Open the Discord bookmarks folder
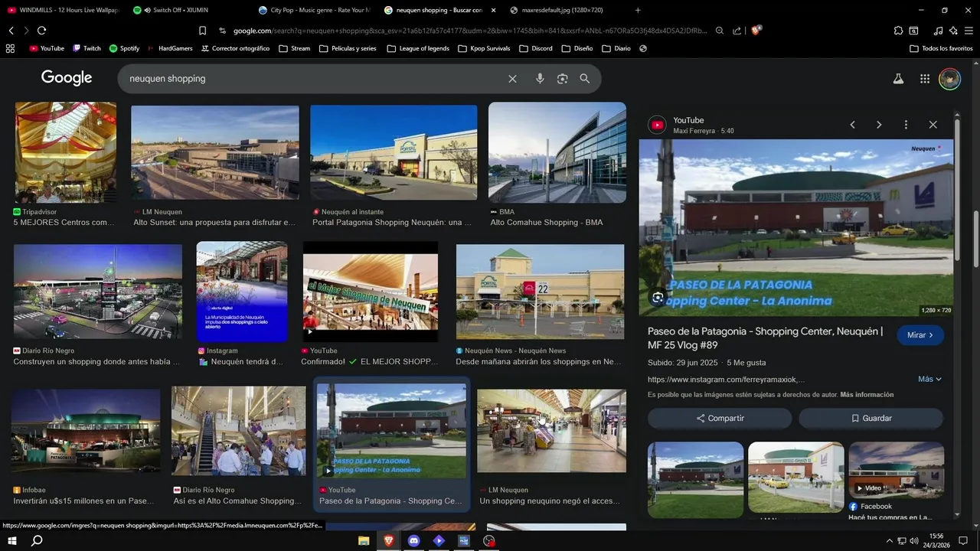The height and width of the screenshot is (551, 980). pos(535,48)
